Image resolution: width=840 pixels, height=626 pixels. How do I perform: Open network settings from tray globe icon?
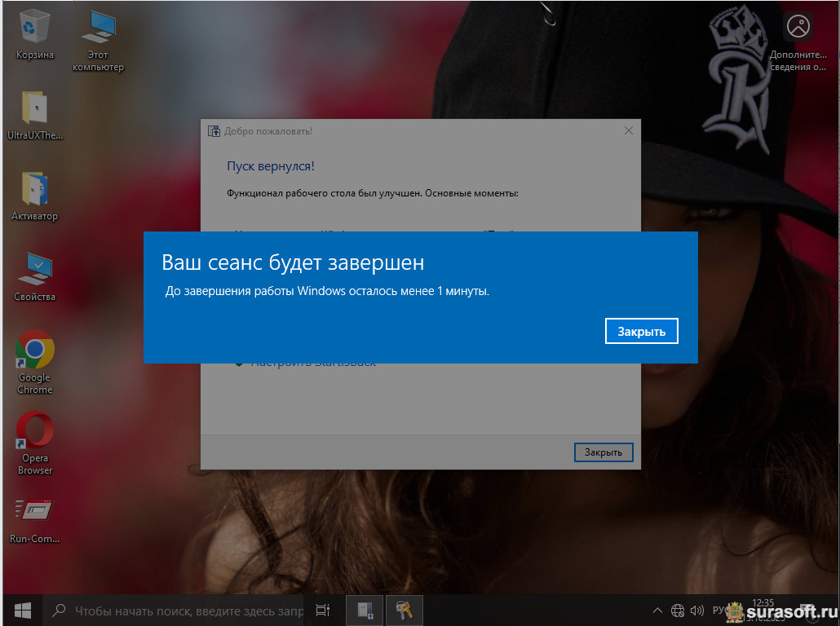point(678,610)
